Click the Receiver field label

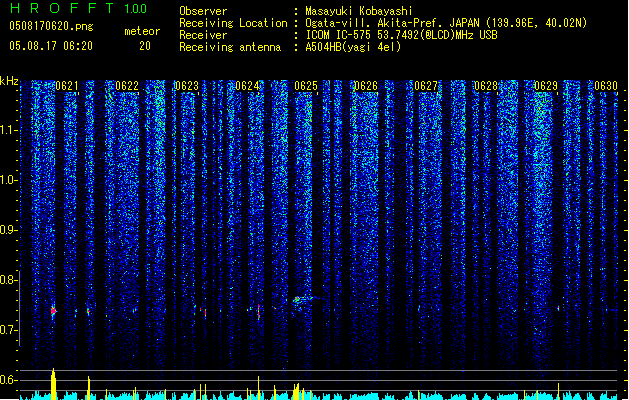coord(203,35)
